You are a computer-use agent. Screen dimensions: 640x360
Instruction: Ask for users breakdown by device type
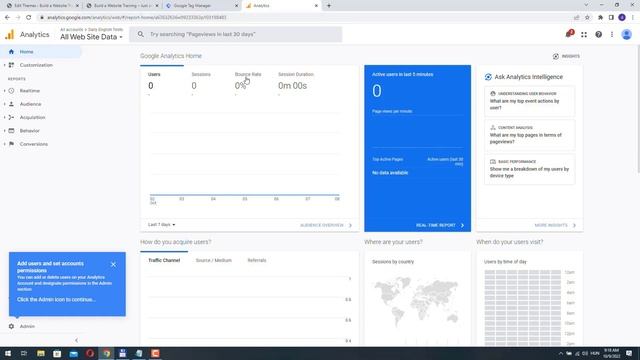click(529, 169)
